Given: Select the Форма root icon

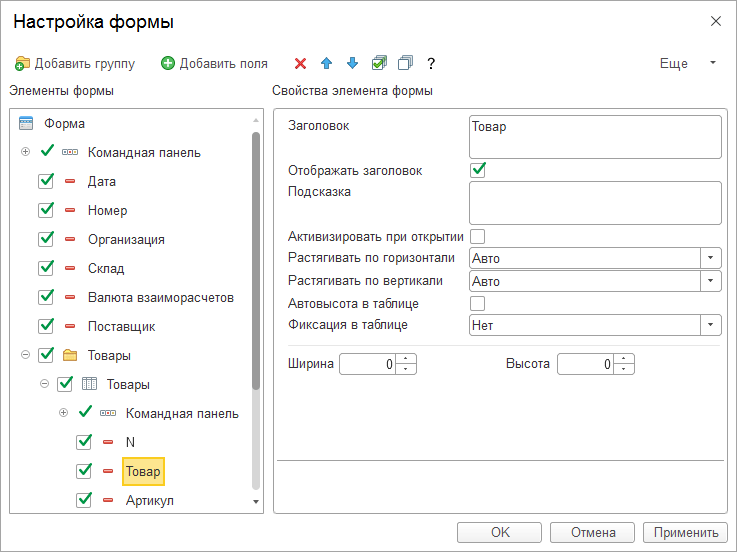Looking at the screenshot, I should (26, 123).
